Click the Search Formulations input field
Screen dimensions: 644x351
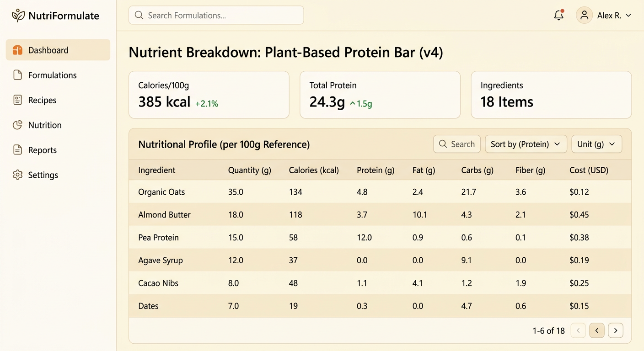pos(216,15)
